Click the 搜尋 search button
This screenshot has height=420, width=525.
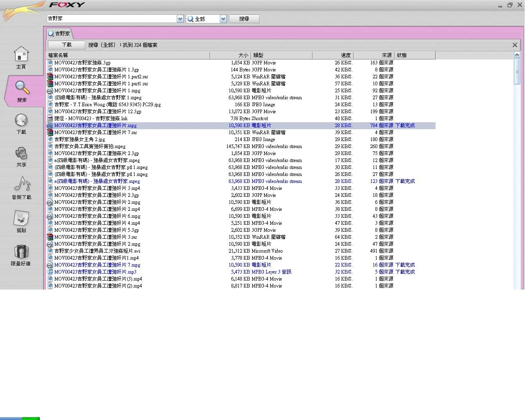244,19
